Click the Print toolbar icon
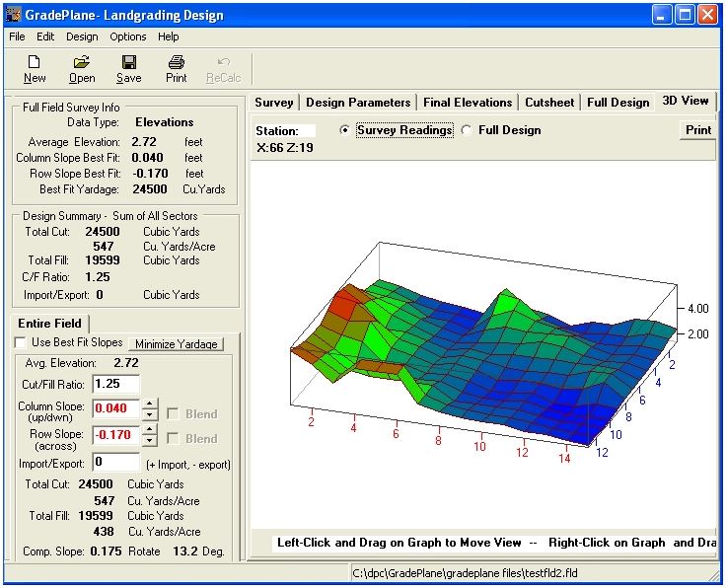The width and height of the screenshot is (727, 588). click(x=176, y=62)
